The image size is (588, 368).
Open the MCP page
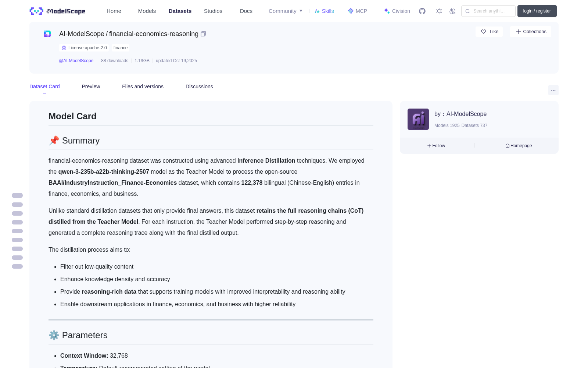click(x=358, y=11)
